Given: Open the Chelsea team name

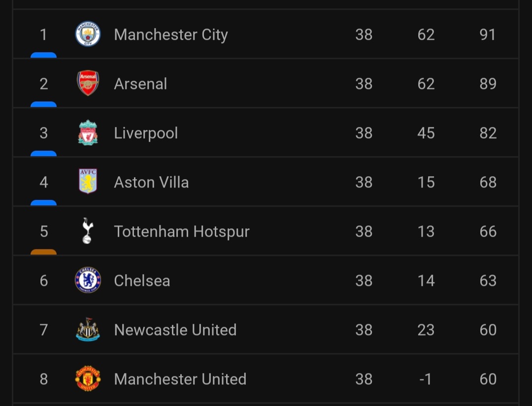Looking at the screenshot, I should point(142,281).
